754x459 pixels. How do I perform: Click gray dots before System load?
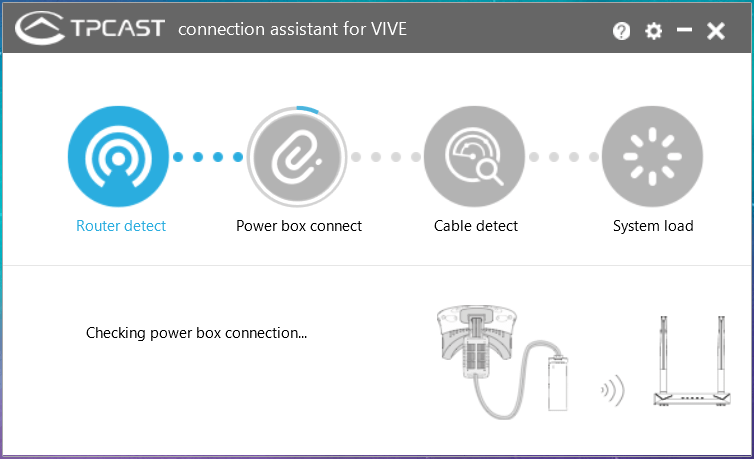click(564, 157)
